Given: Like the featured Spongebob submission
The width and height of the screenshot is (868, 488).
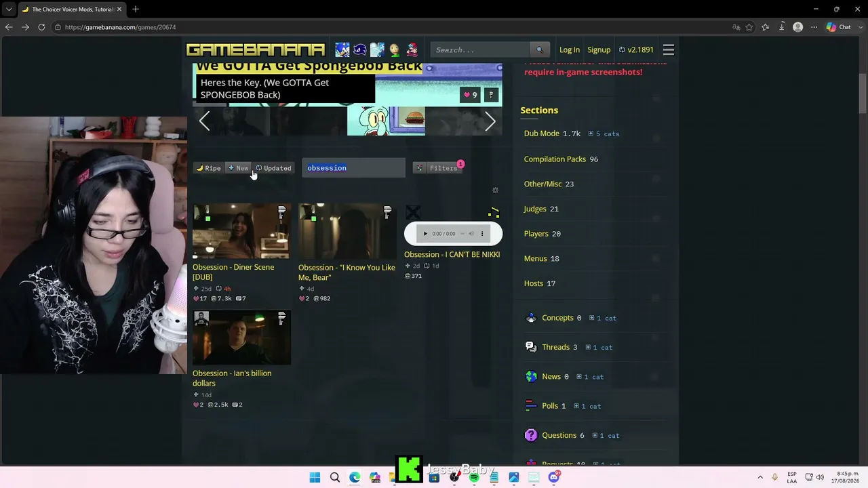Looking at the screenshot, I should tap(470, 95).
